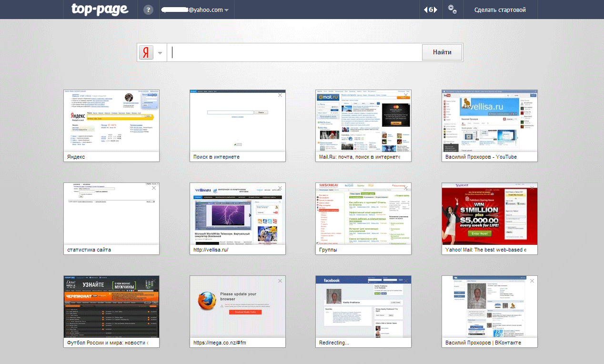Click the 'Сделать стартовой' link
604x364 pixels.
click(500, 10)
